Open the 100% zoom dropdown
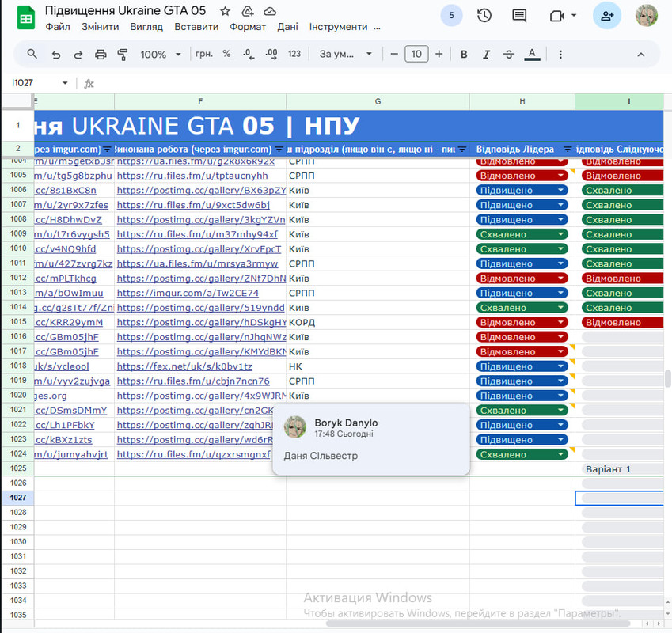 (161, 55)
